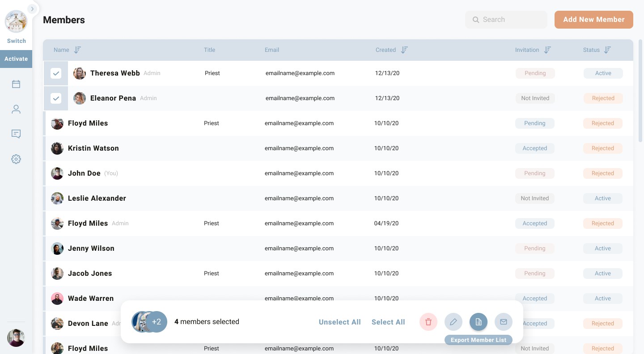644x354 pixels.
Task: Click the Unselect All link
Action: [x=340, y=322]
